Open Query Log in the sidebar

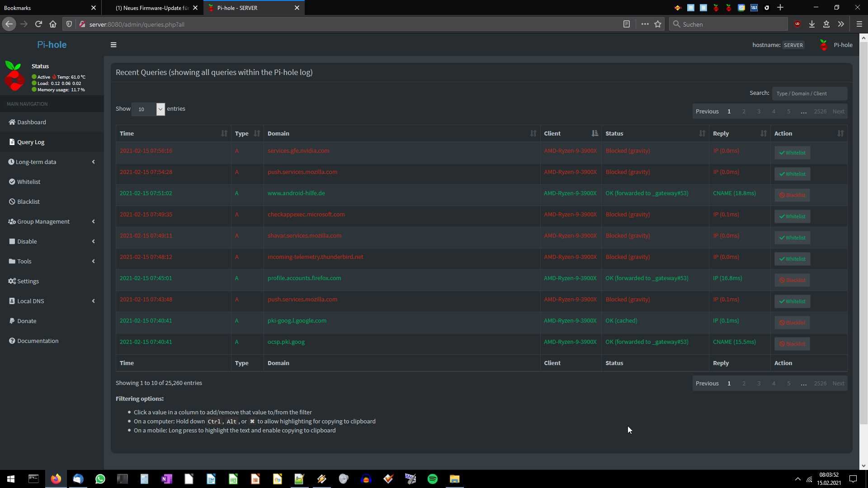[x=52, y=142]
